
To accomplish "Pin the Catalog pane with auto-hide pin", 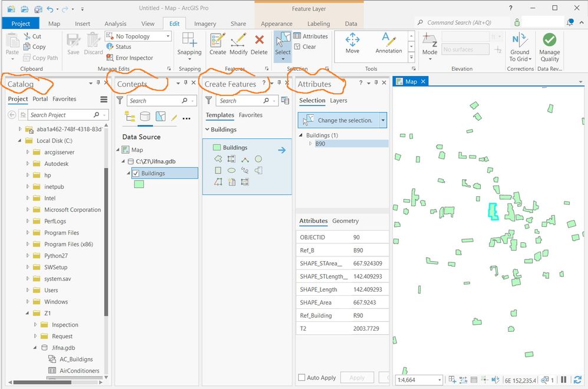I will (x=98, y=83).
